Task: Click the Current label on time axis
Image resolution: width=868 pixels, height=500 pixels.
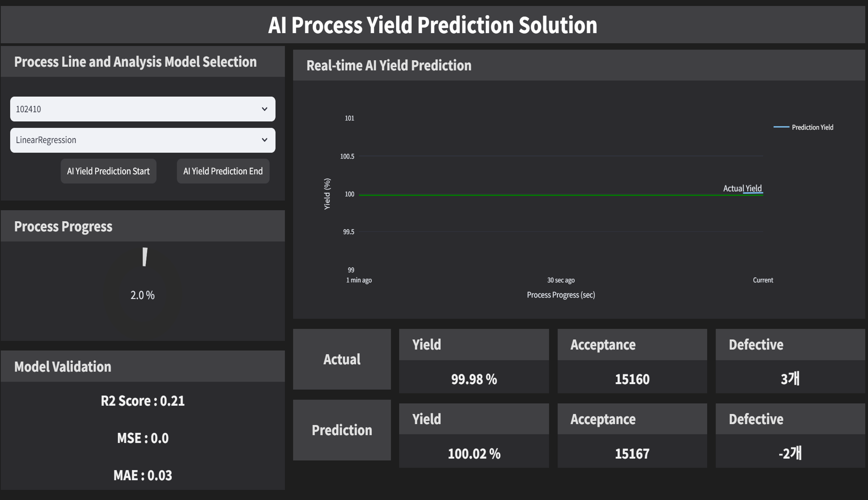Action: [x=763, y=280]
